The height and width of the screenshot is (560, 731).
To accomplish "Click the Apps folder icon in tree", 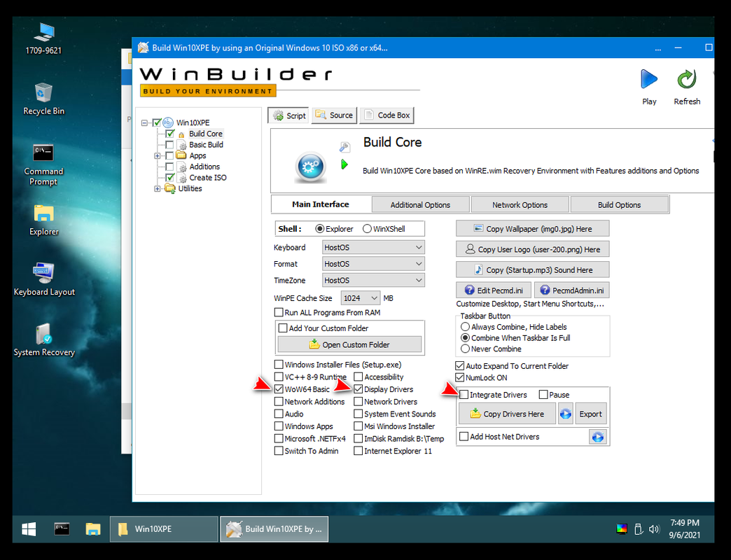I will (x=181, y=155).
